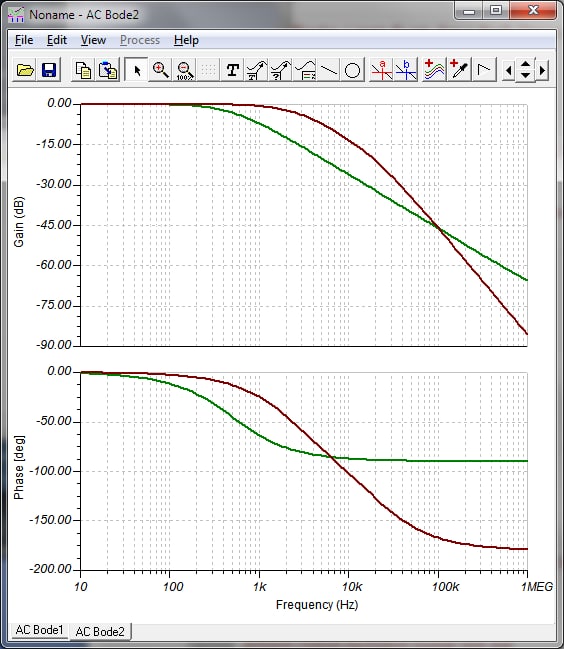564x649 pixels.
Task: Click the application icon in title bar
Action: [x=16, y=14]
